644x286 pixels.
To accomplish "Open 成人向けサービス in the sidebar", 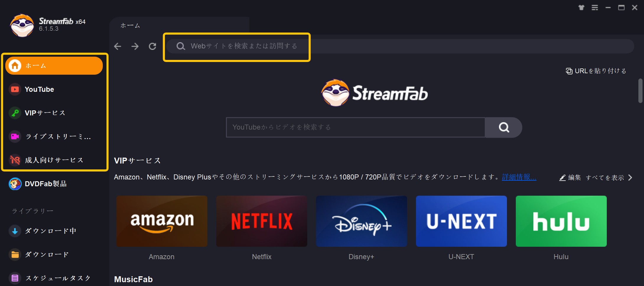I will point(54,160).
